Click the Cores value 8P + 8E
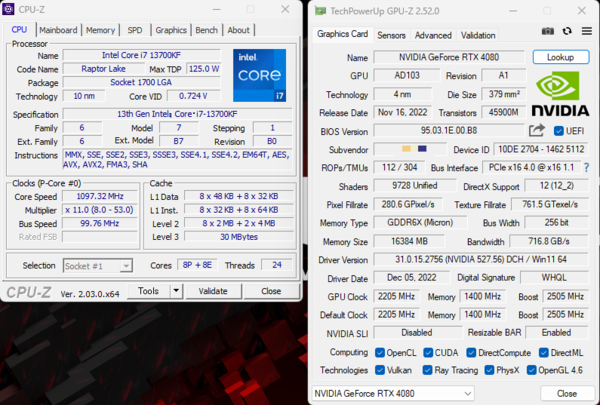 (197, 265)
